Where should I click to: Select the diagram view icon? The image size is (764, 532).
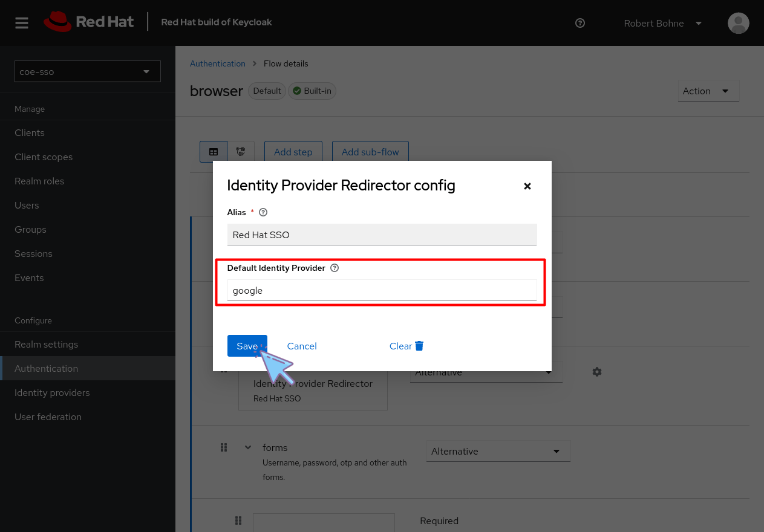tap(241, 152)
